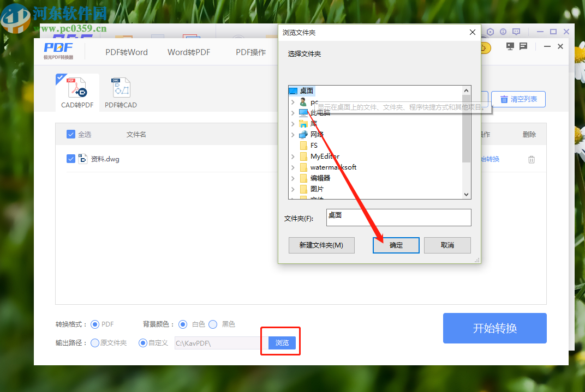The height and width of the screenshot is (392, 585).
Task: Choose 黑色 background color radio
Action: (x=213, y=324)
